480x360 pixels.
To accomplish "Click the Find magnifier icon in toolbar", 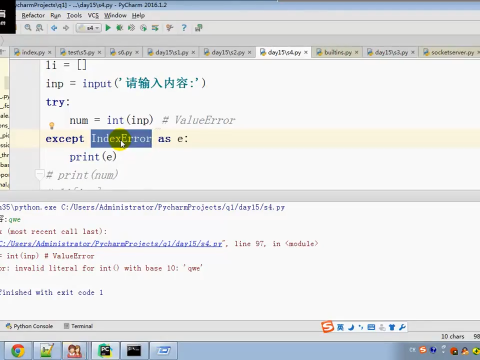I will click(x=28, y=28).
